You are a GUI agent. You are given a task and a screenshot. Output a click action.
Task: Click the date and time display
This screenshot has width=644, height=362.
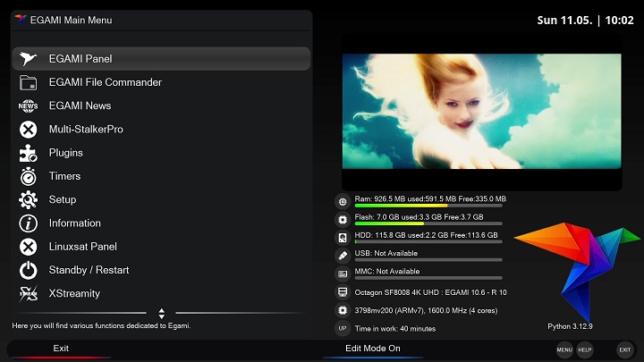[585, 20]
